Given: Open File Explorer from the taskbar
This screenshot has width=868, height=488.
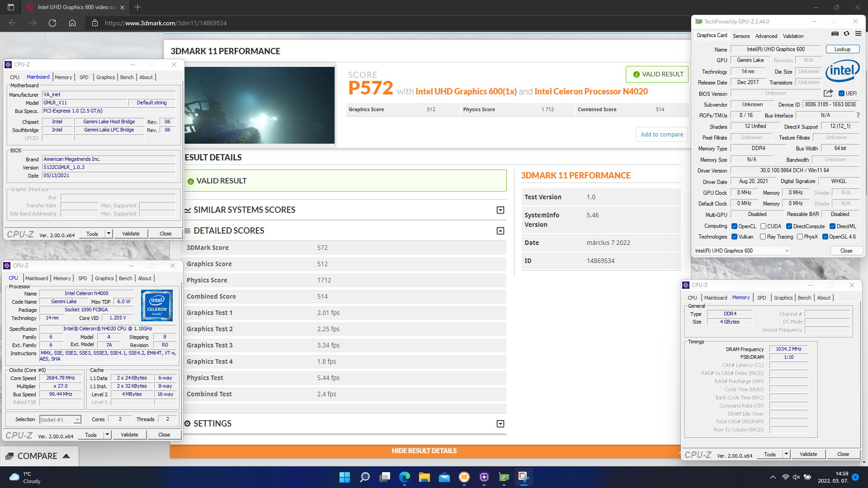Looking at the screenshot, I should tap(424, 477).
